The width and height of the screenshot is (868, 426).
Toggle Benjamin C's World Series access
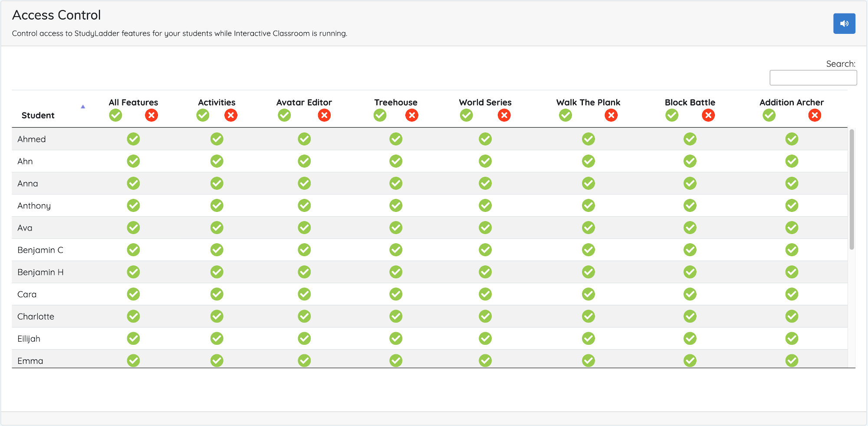coord(485,250)
